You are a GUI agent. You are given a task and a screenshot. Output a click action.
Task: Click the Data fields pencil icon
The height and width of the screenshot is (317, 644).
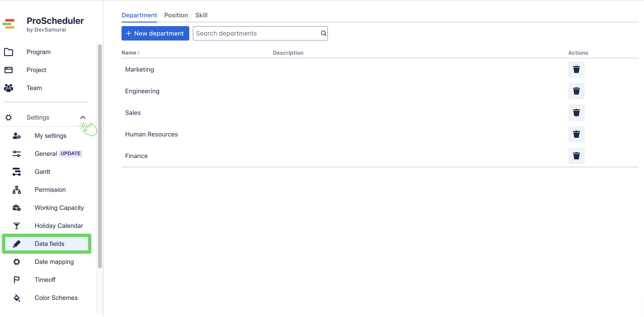[16, 244]
